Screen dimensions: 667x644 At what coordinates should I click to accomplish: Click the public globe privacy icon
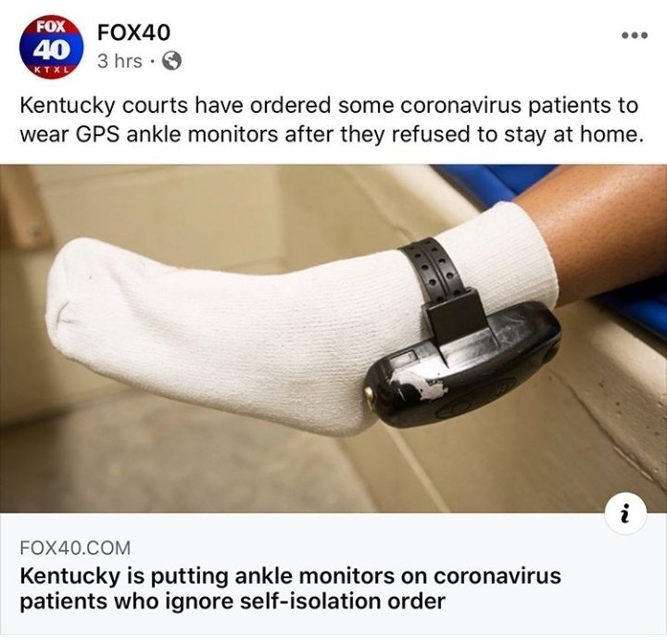(x=172, y=61)
